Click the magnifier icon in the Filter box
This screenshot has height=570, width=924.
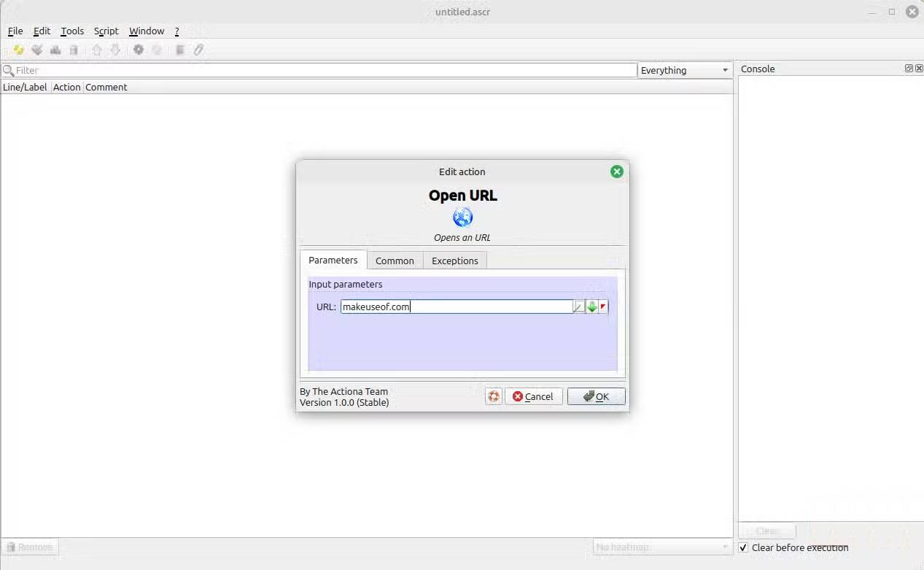(x=9, y=70)
